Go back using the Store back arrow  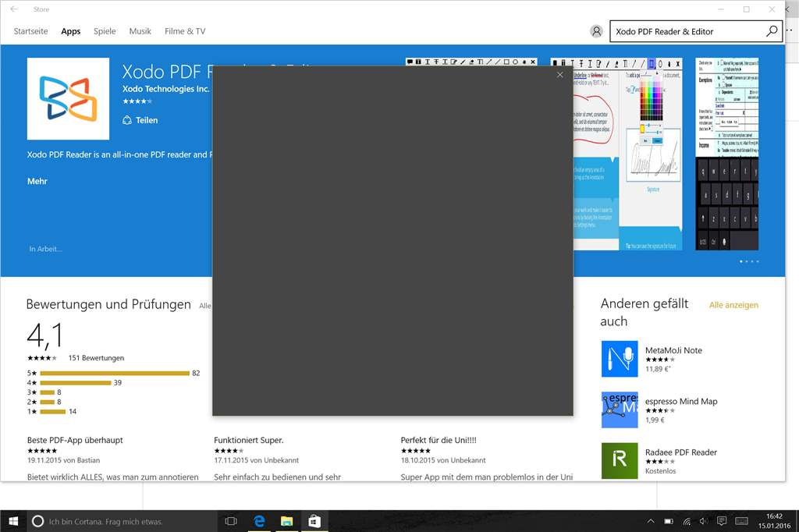pos(14,9)
